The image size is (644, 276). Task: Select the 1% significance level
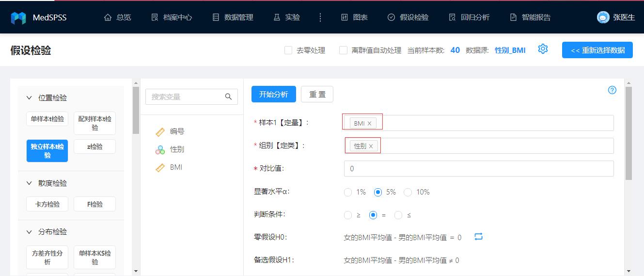348,192
